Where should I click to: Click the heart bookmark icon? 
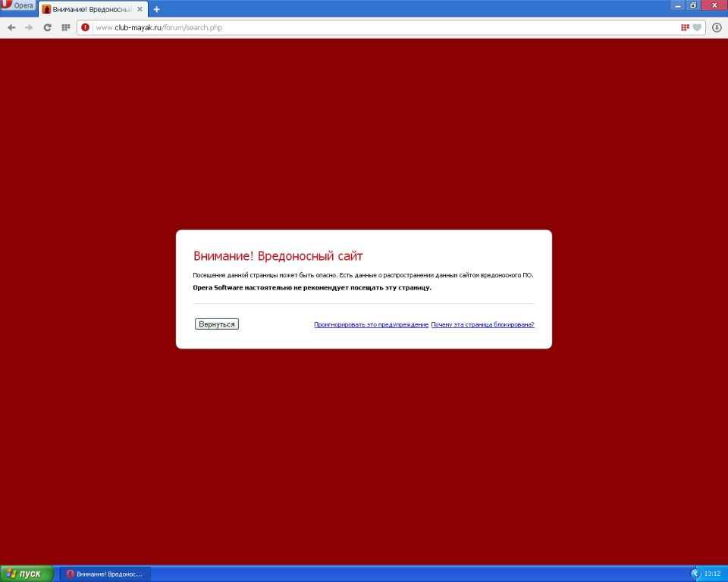coord(697,27)
